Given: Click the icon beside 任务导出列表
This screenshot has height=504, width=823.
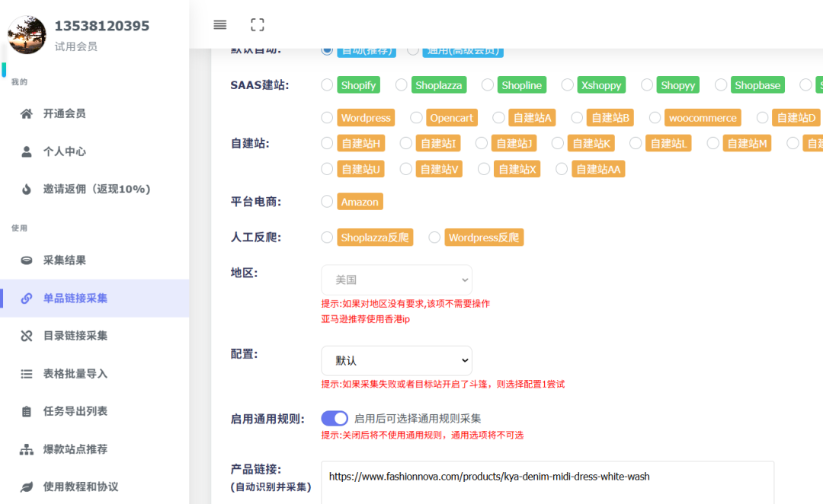Looking at the screenshot, I should click(27, 411).
